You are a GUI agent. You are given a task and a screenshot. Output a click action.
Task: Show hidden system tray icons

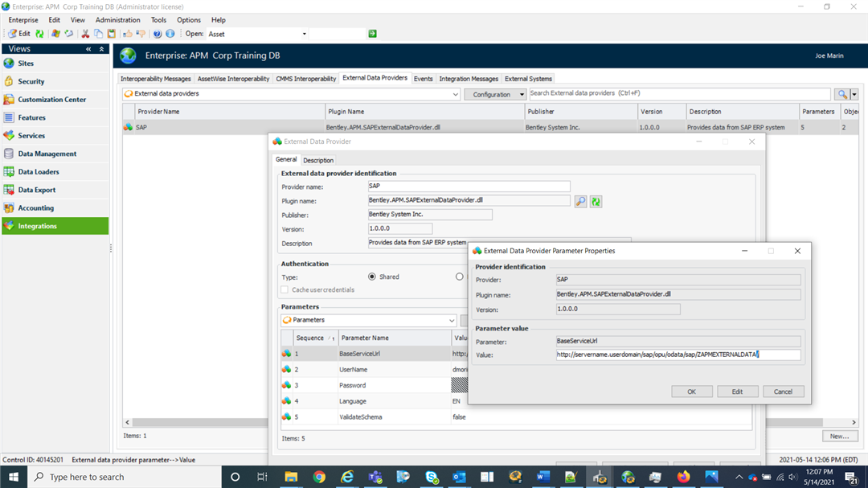point(739,477)
